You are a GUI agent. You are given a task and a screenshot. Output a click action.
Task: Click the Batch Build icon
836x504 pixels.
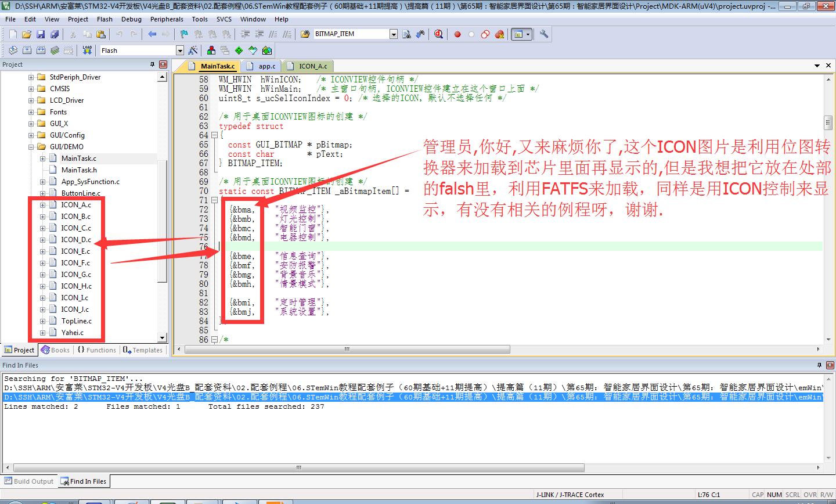(55, 51)
